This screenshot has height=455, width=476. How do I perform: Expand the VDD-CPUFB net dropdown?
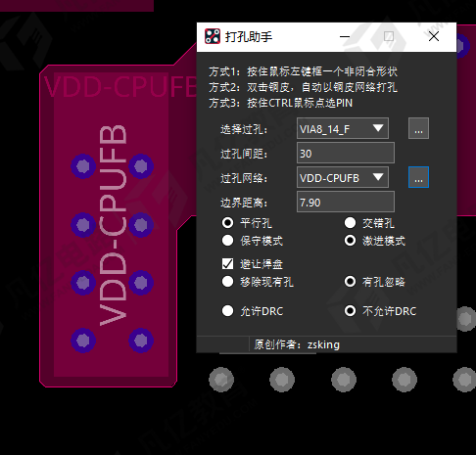pyautogui.click(x=343, y=177)
